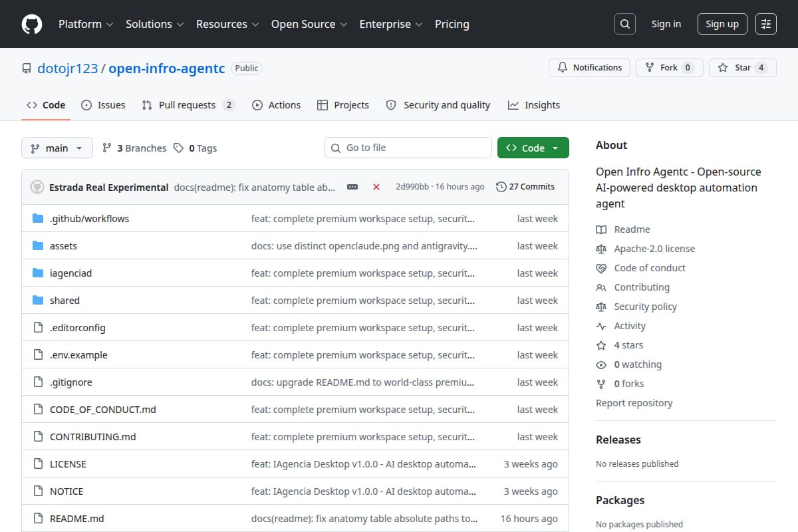Screen dimensions: 798x532
Task: Open the open-infro-agentc repository link
Action: click(167, 68)
